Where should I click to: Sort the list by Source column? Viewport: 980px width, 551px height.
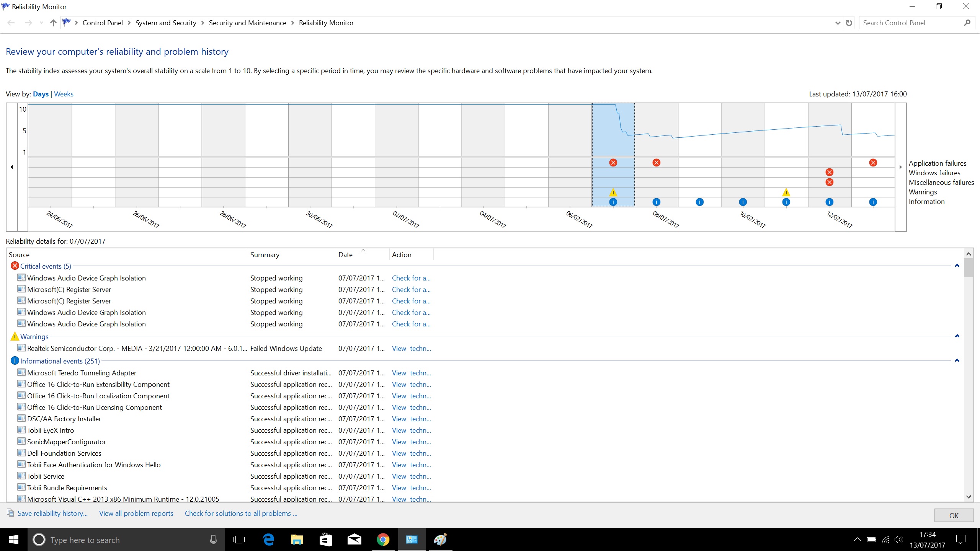click(x=127, y=255)
